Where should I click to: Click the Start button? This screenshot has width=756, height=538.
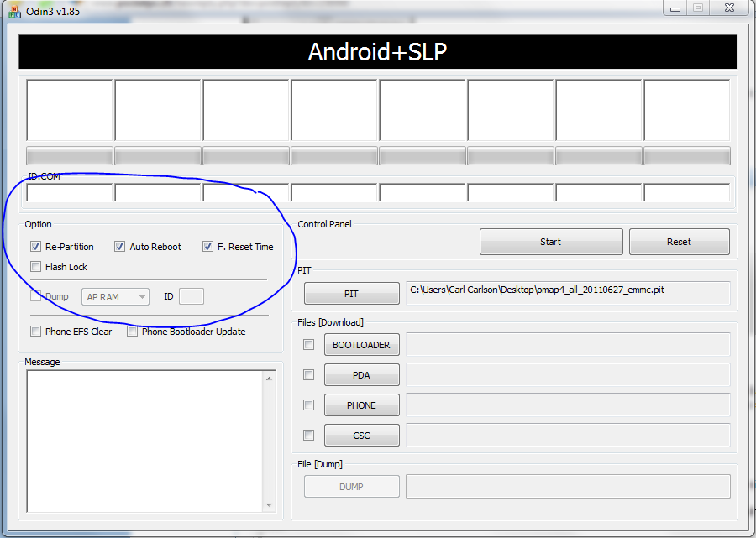pyautogui.click(x=551, y=242)
